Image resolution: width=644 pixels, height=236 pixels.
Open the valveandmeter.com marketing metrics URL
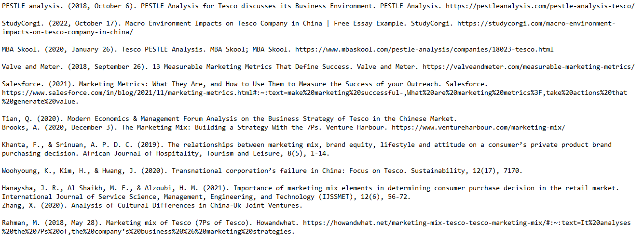[528, 67]
